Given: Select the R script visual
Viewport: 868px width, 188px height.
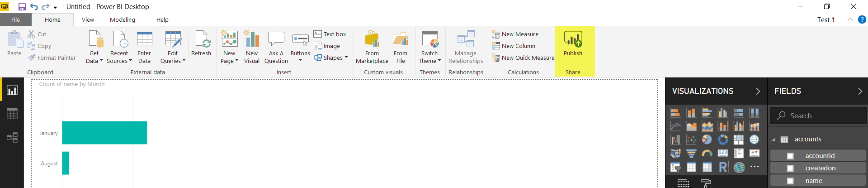Looking at the screenshot, I should (x=723, y=167).
